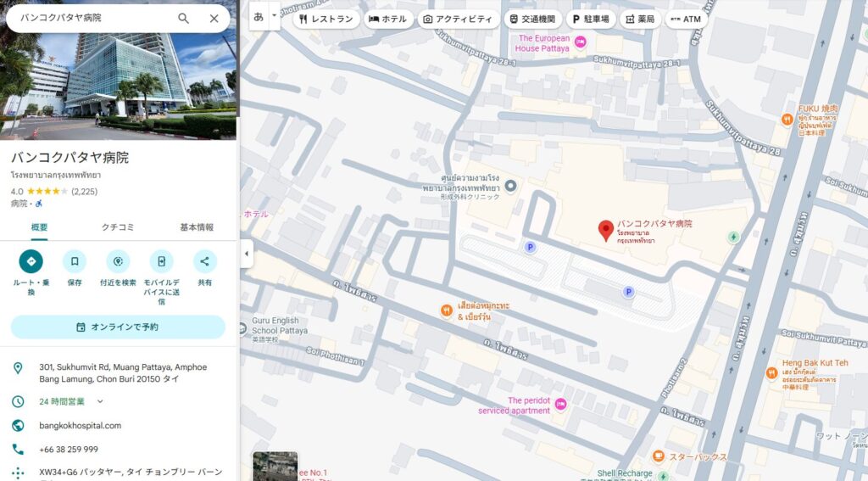Viewport: 868px width, 481px height.
Task: Expand the 24-hour opening hours chevron
Action: pos(100,401)
